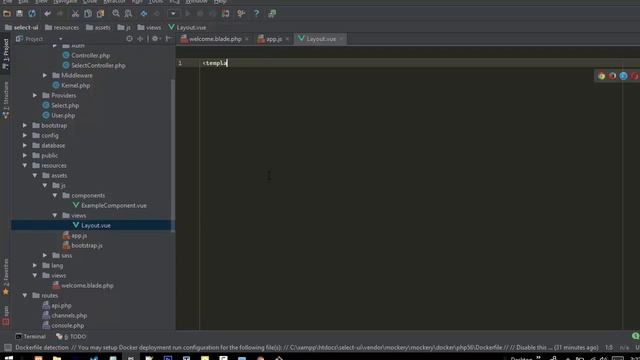Expand the bootstrap folder
This screenshot has height=360, width=640.
pyautogui.click(x=25, y=125)
